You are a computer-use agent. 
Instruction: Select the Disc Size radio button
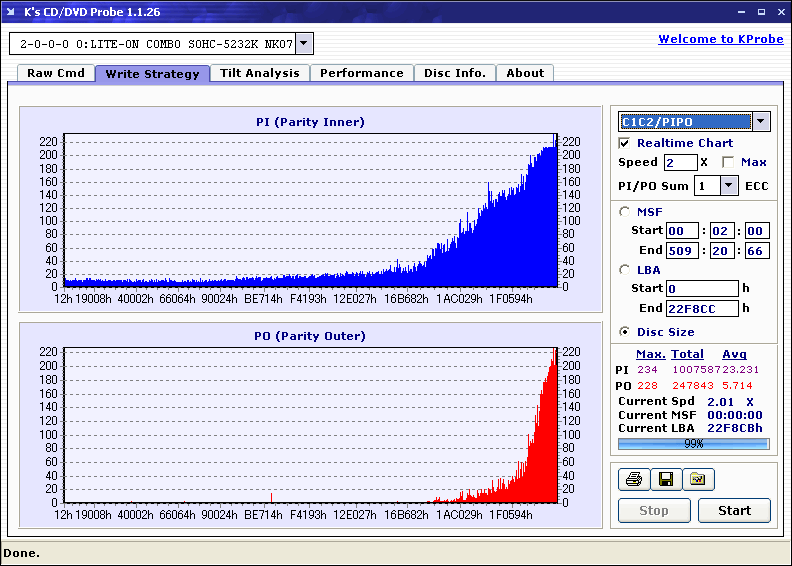(x=625, y=332)
